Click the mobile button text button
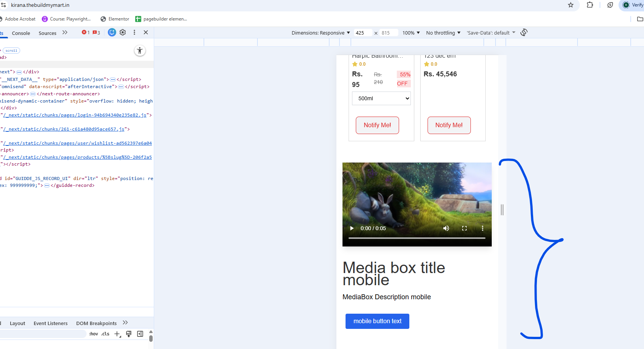The height and width of the screenshot is (349, 644). tap(377, 321)
